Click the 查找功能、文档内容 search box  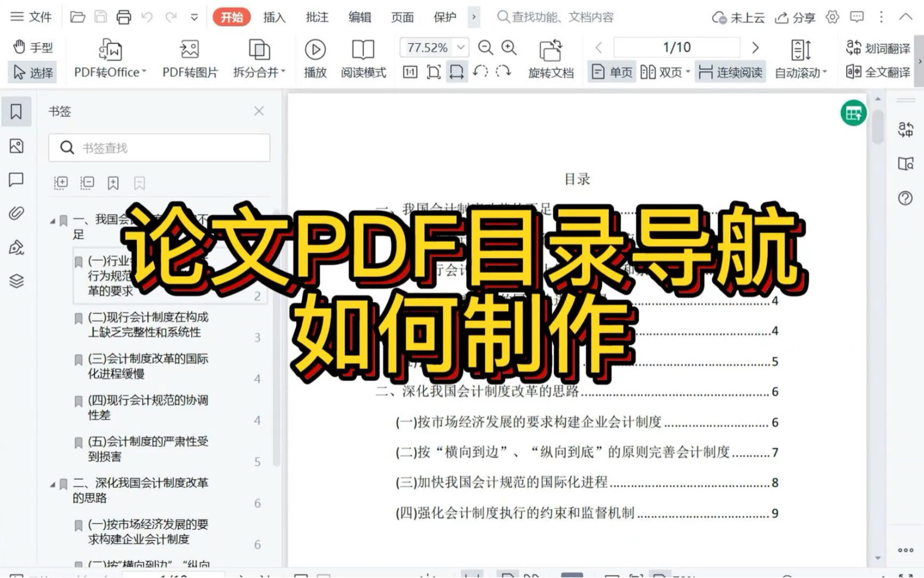click(x=556, y=17)
